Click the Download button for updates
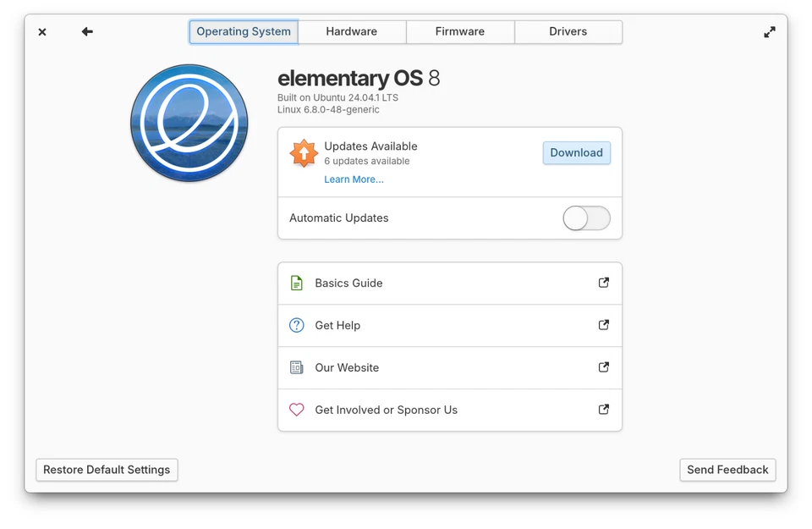This screenshot has width=812, height=529. tap(576, 153)
